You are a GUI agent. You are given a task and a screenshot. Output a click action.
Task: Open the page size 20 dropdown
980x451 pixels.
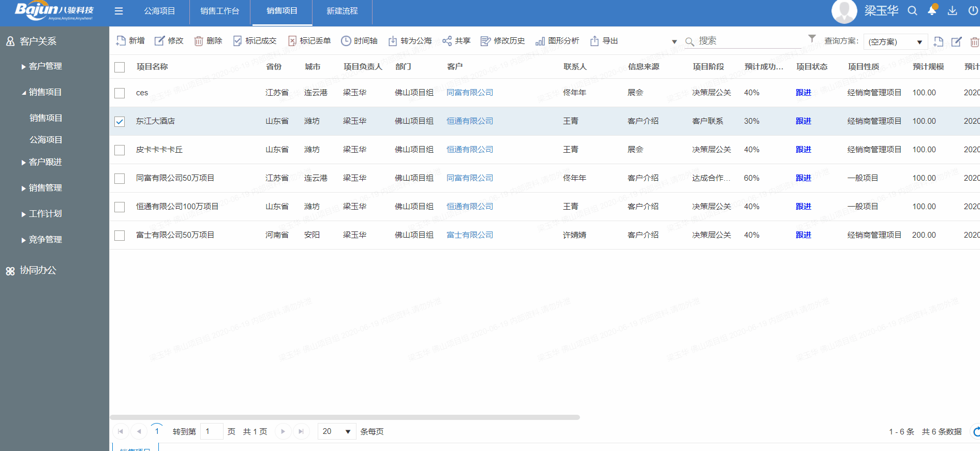click(336, 431)
